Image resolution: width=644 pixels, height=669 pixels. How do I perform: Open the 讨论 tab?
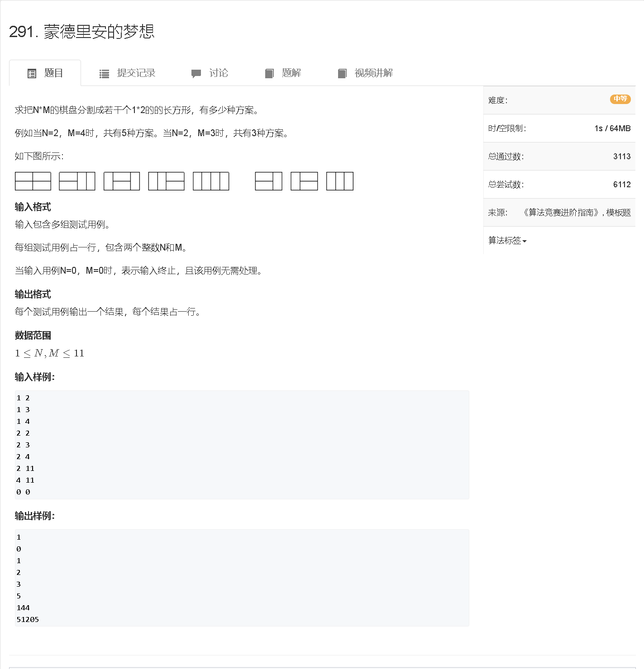(x=210, y=73)
